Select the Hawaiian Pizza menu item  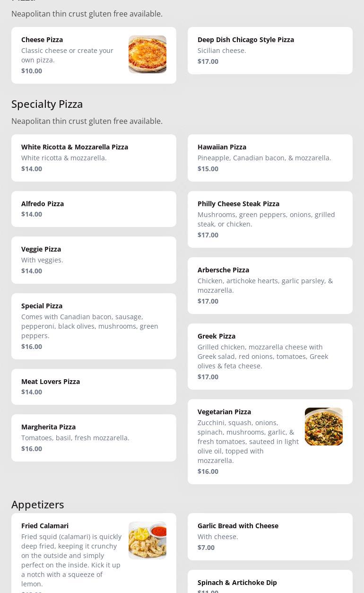pyautogui.click(x=269, y=157)
